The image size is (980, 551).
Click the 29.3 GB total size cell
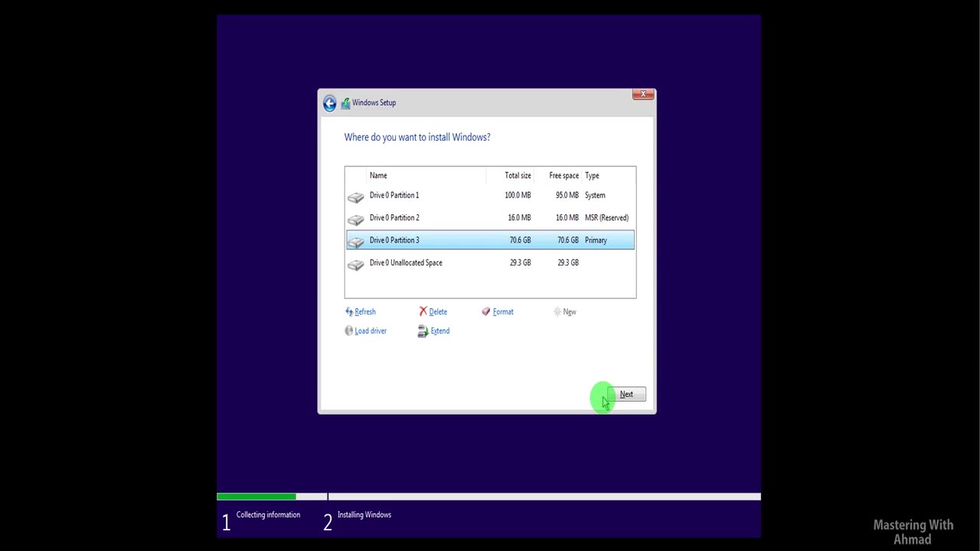(520, 262)
